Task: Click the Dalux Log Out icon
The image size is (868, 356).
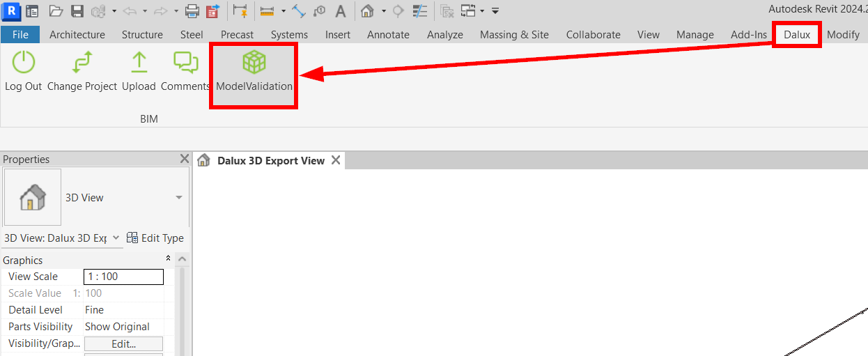Action: pos(24,71)
